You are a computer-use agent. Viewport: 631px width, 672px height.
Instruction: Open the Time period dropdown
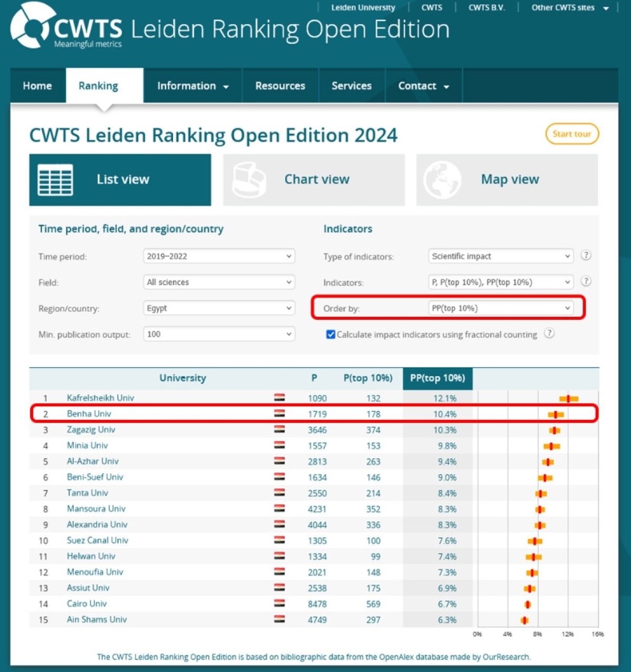(x=219, y=256)
